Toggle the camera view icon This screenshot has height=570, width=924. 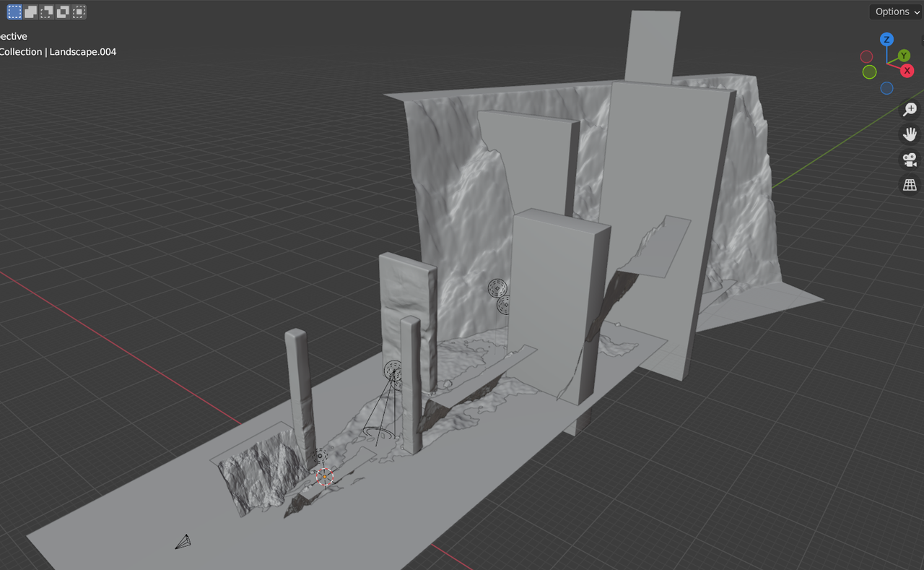pos(910,159)
